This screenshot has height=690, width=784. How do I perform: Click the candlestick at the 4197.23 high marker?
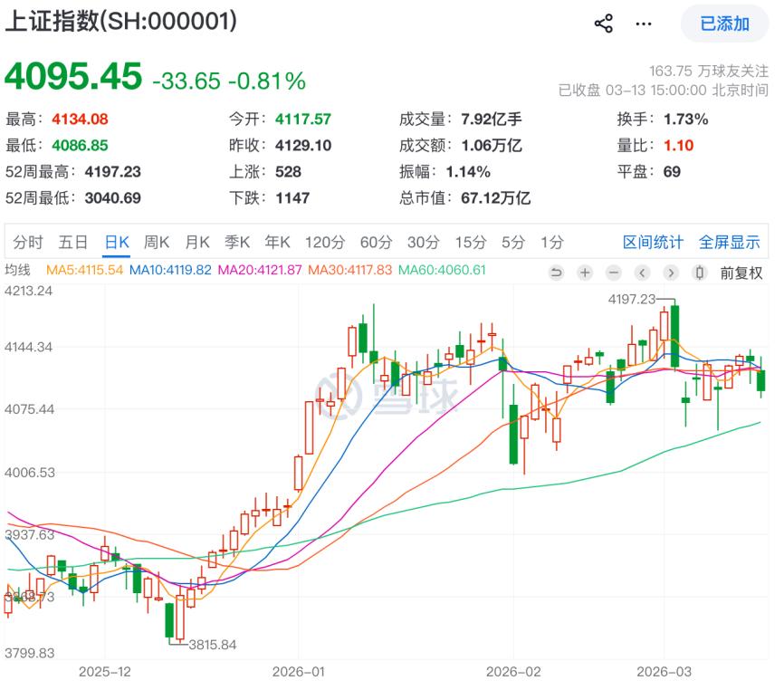pos(675,335)
